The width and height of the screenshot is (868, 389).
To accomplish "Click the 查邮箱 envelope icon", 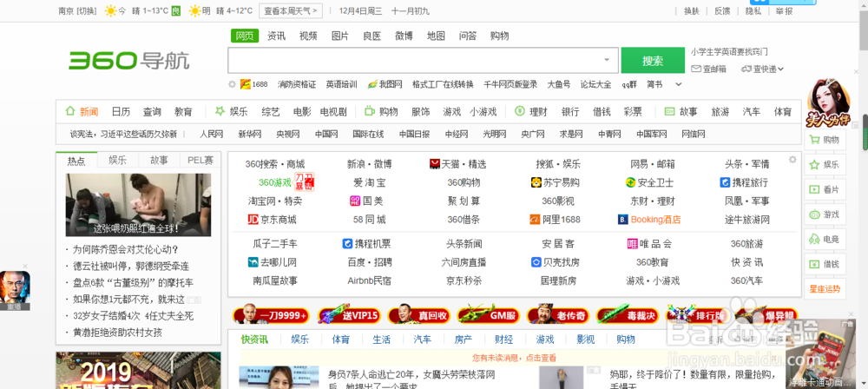I will [696, 69].
